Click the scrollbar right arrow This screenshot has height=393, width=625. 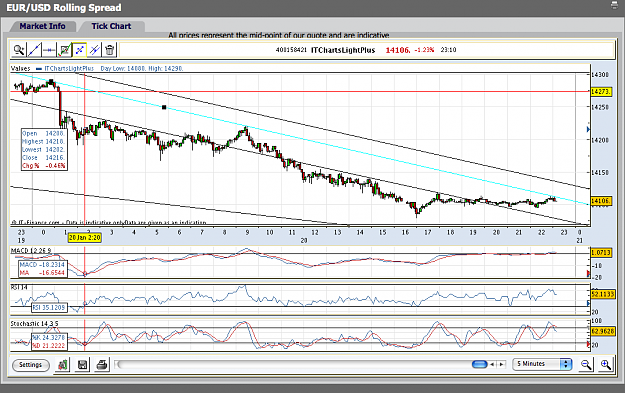(502, 364)
